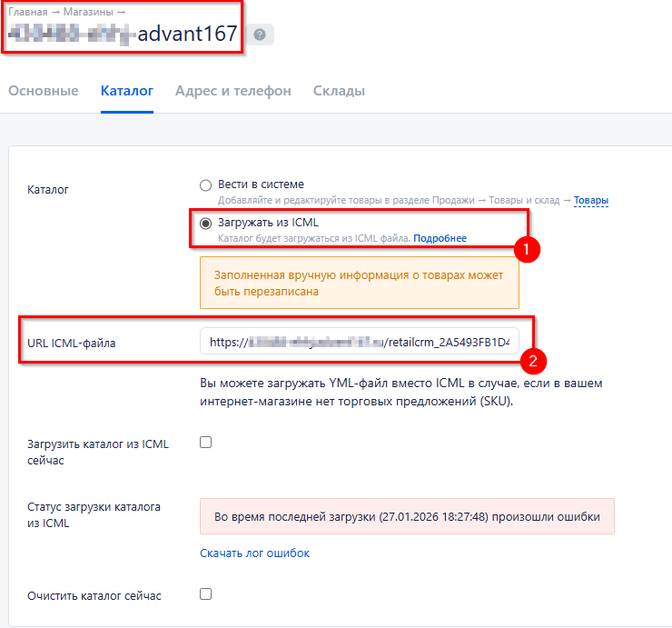672x628 pixels.
Task: Follow the Подробнее link about ICML
Action: coord(440,238)
